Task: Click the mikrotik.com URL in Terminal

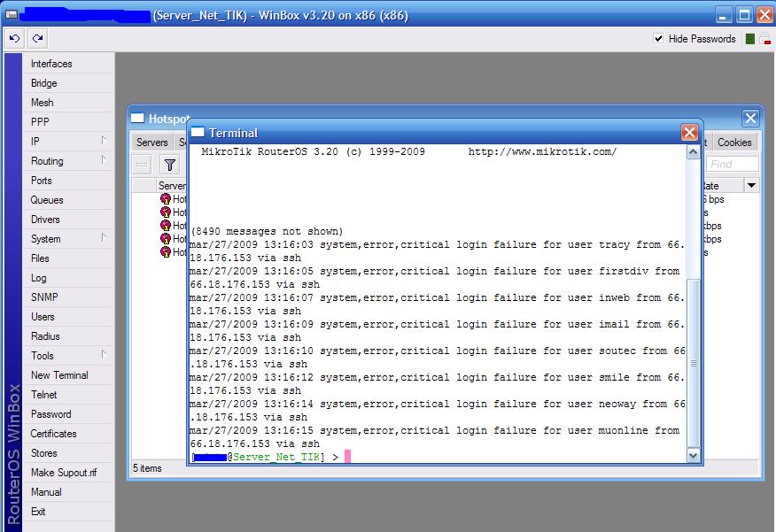Action: pyautogui.click(x=542, y=151)
